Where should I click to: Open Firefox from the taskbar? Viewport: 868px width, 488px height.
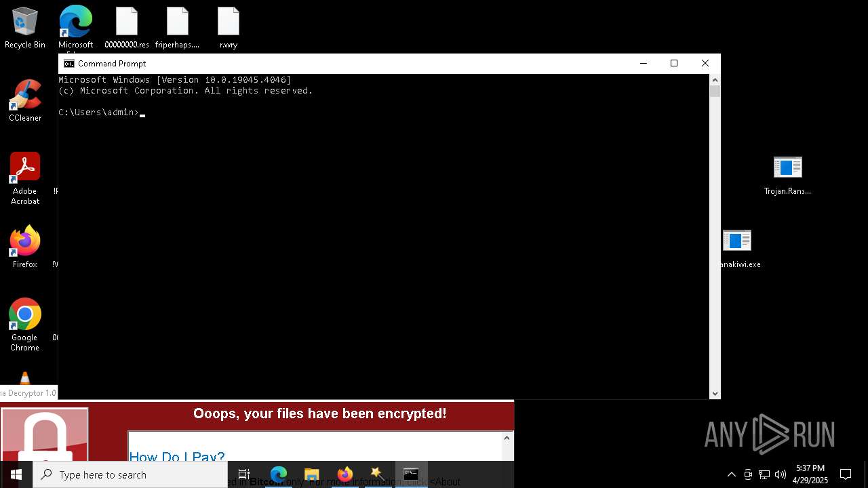click(344, 474)
